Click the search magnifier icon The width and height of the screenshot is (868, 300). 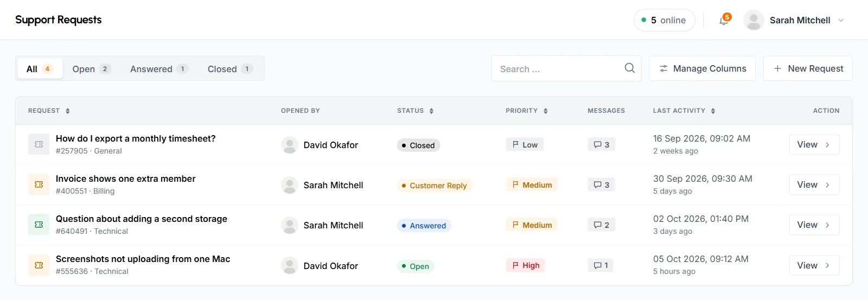tap(629, 68)
